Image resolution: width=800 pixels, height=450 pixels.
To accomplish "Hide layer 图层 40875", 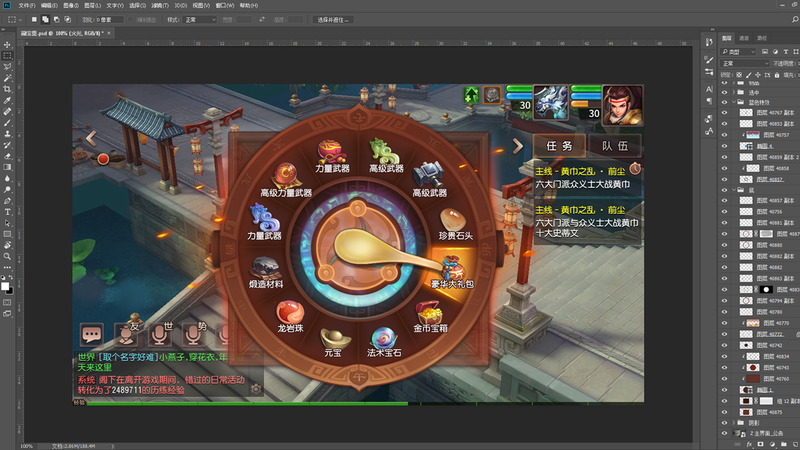I will 724,412.
